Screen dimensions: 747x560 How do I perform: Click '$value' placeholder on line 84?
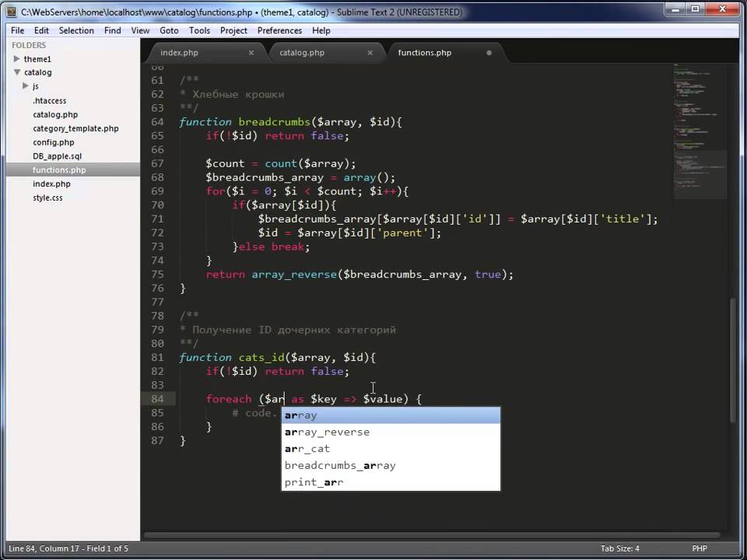[x=383, y=399]
